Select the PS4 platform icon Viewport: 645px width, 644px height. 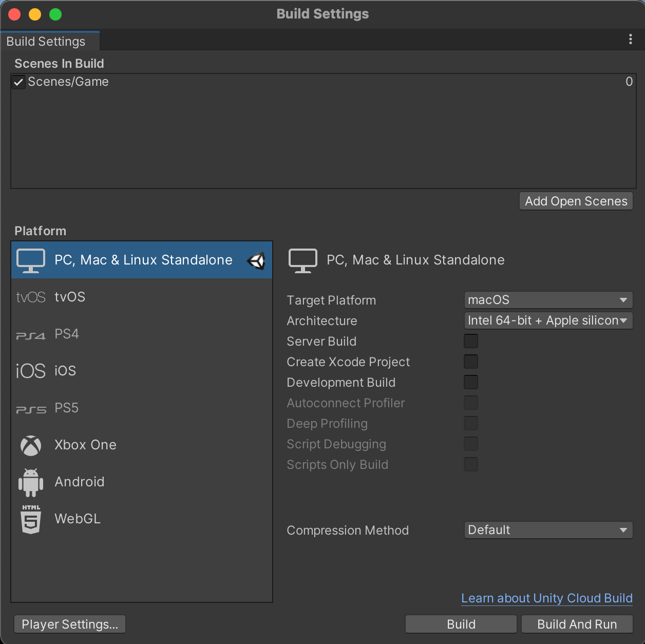click(x=31, y=334)
